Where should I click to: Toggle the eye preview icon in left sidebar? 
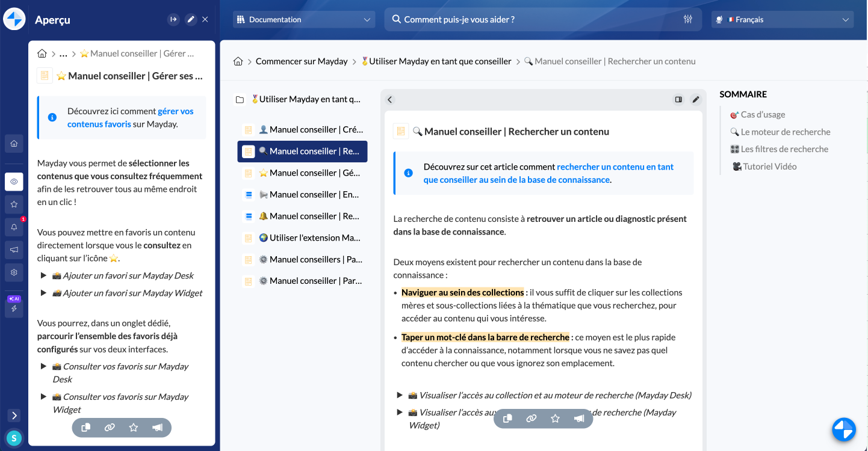coord(14,182)
